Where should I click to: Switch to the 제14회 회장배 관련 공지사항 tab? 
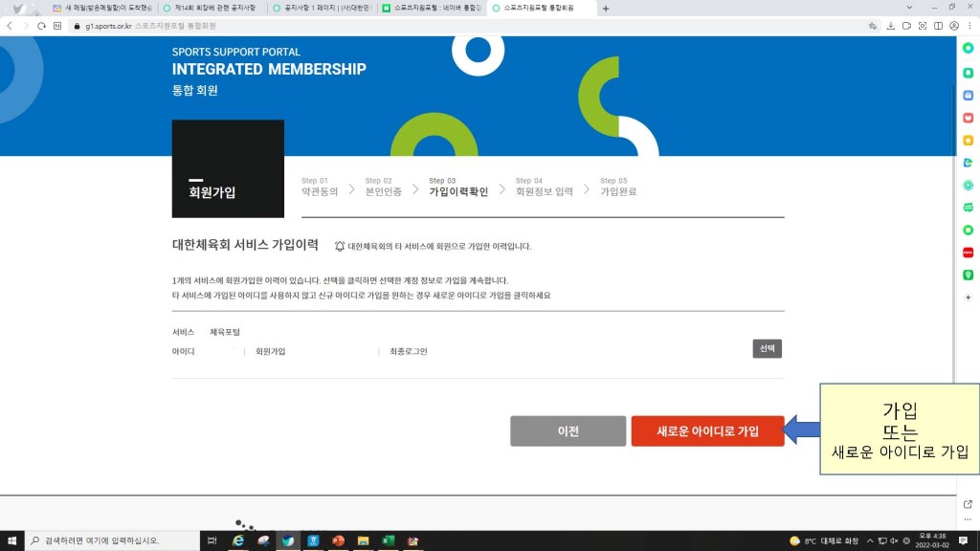coord(211,8)
